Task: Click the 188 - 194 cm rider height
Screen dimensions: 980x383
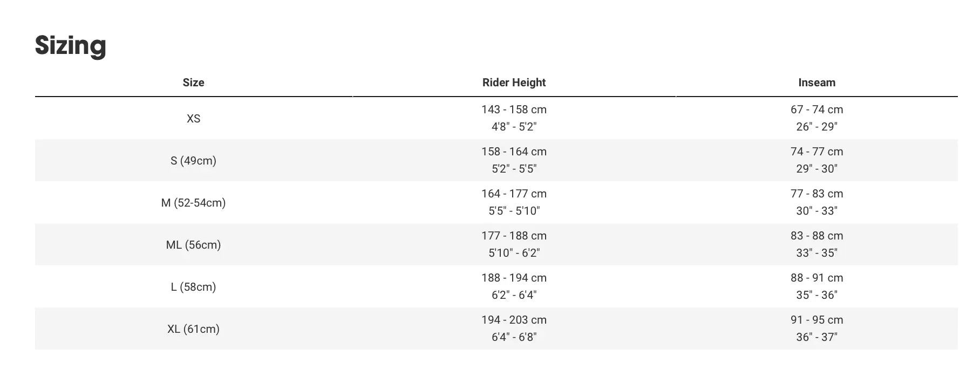Action: click(x=514, y=278)
